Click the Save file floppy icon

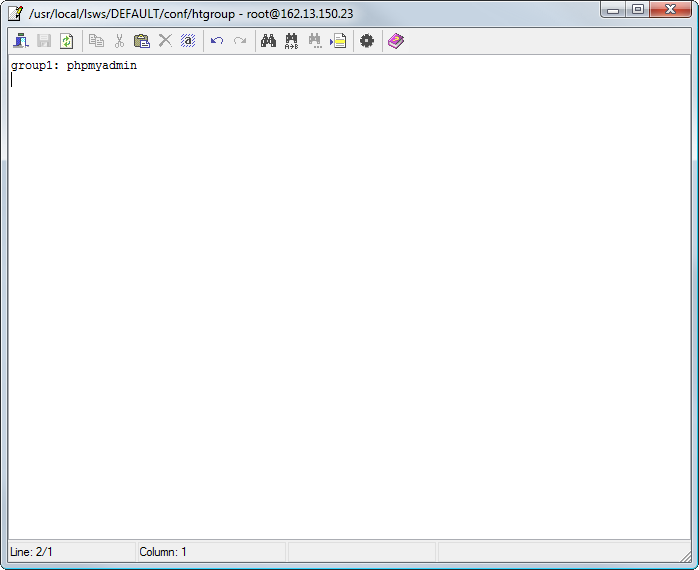(44, 41)
